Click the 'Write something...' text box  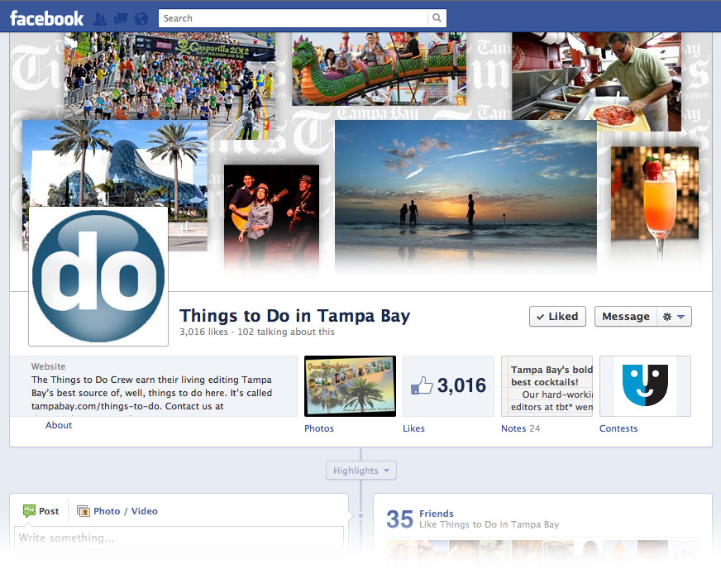179,538
